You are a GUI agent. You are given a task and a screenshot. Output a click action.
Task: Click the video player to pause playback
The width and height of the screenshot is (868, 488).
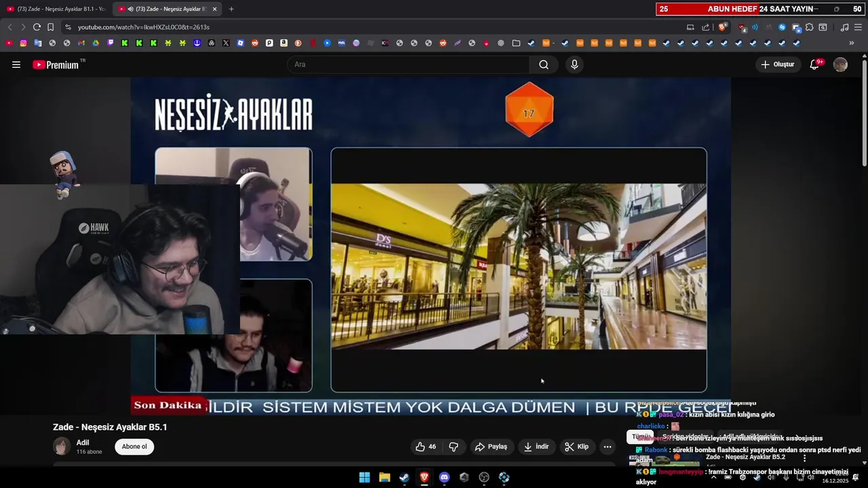coord(431,245)
